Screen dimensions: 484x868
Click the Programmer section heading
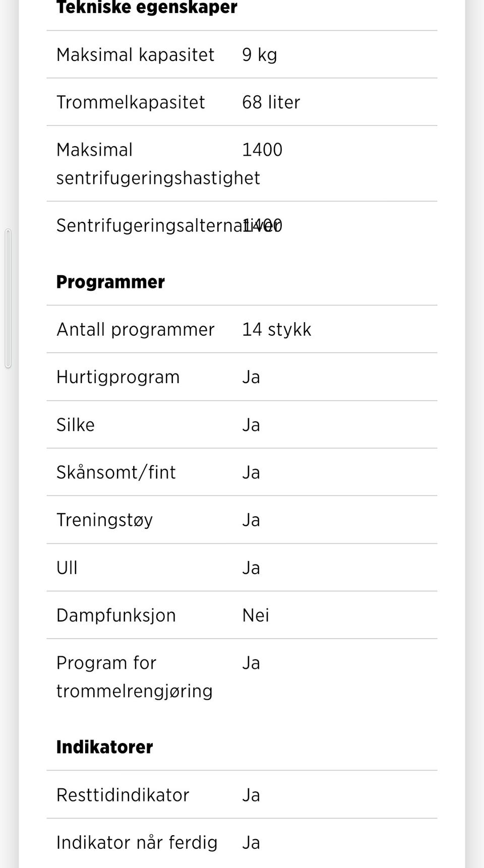pyautogui.click(x=110, y=282)
